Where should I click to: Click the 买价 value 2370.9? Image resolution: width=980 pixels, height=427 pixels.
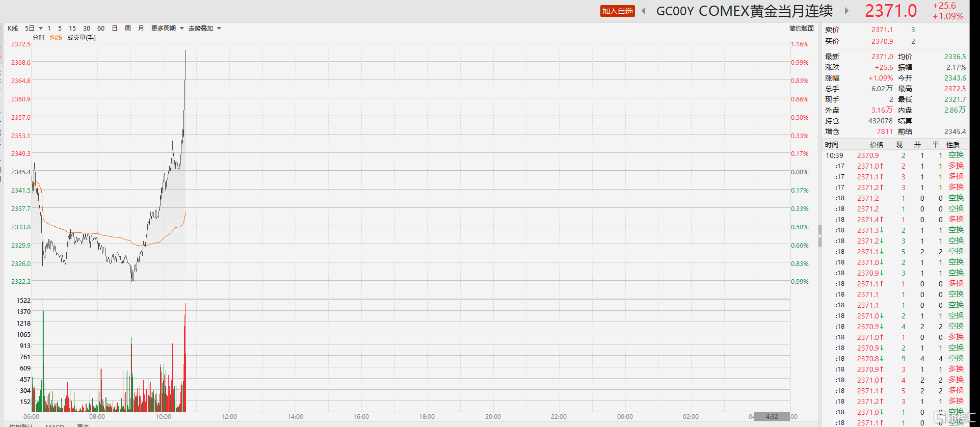point(882,41)
